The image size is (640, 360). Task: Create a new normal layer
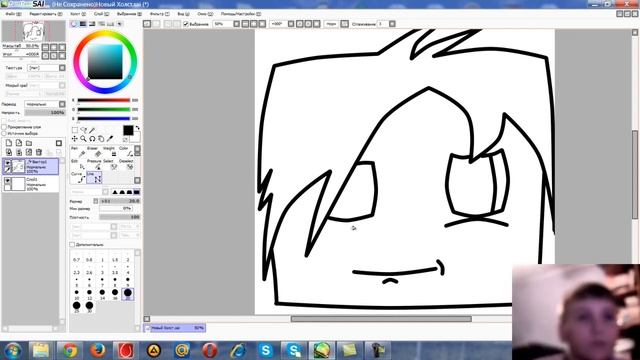point(9,143)
